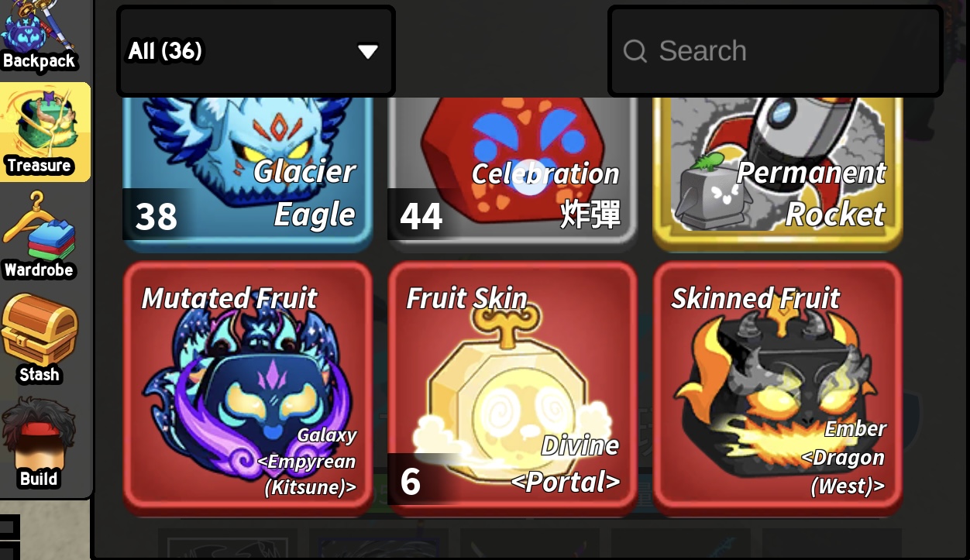This screenshot has height=560, width=970.
Task: Select the Ember Dragon West fruit
Action: [777, 387]
